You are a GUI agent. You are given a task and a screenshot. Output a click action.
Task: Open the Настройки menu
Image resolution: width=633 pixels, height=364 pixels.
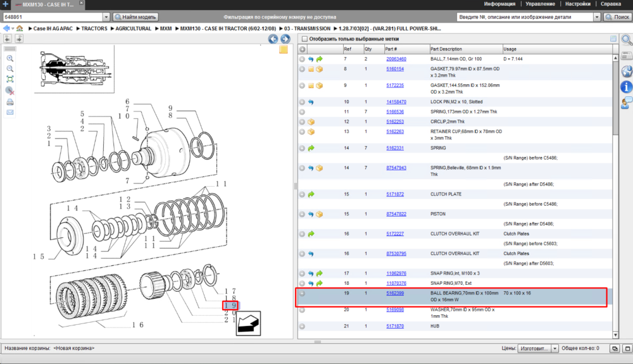pyautogui.click(x=578, y=4)
